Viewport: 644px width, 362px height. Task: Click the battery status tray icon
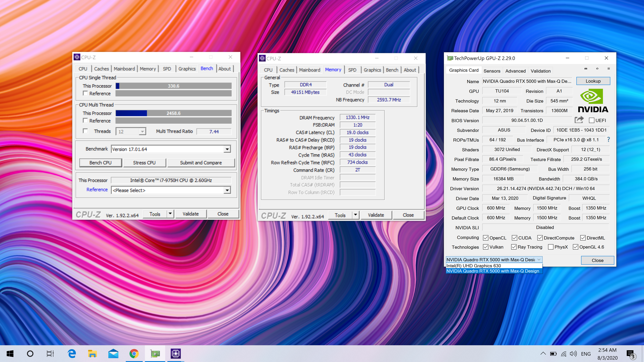[x=553, y=354]
